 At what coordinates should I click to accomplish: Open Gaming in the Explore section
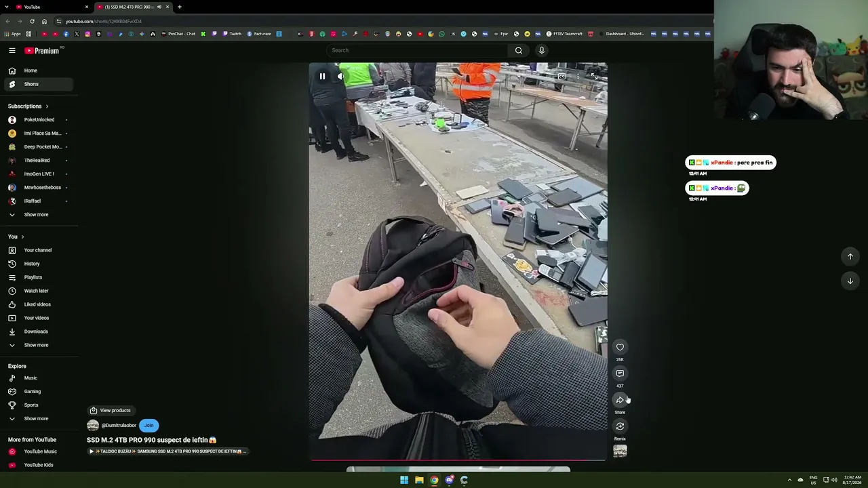(39, 392)
